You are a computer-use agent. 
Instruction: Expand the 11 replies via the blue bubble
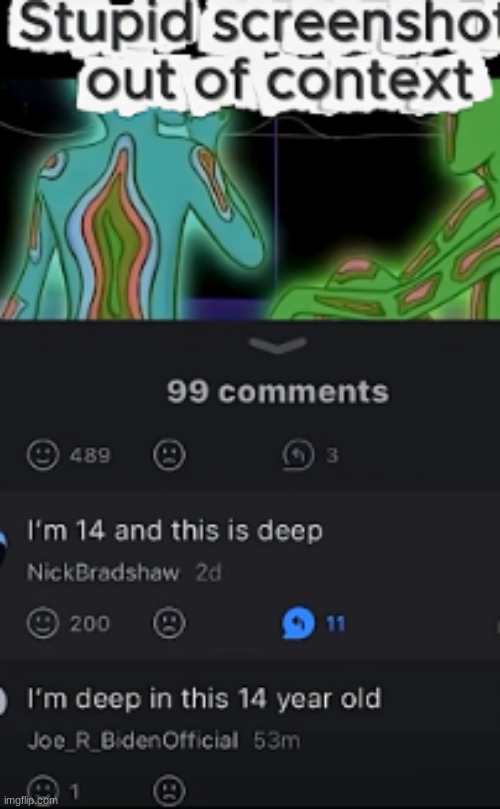click(x=298, y=624)
